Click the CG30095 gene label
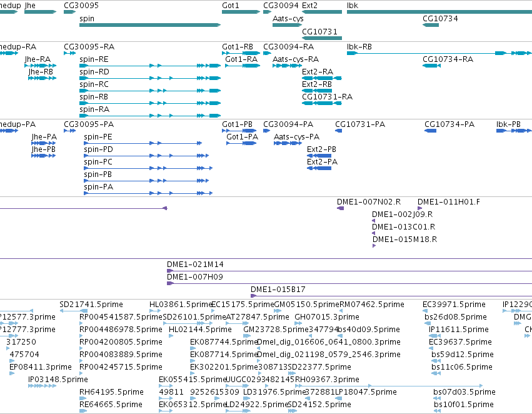This screenshot has width=532, height=414. [x=81, y=6]
